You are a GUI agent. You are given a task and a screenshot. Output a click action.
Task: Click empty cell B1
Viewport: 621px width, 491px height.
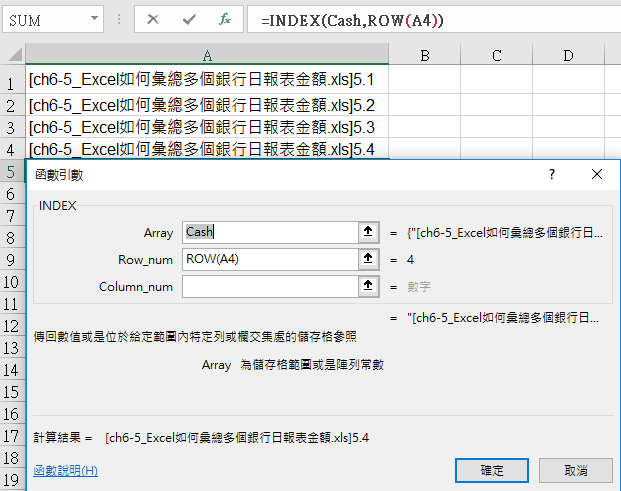point(425,80)
